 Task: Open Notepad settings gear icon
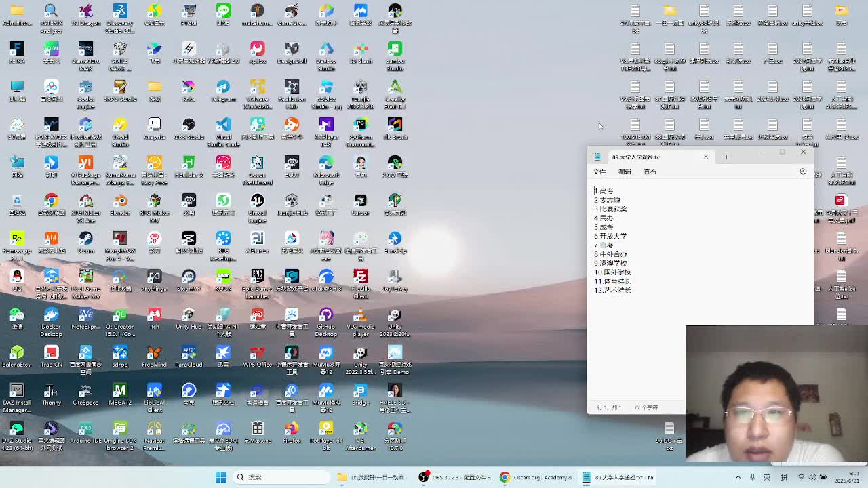(803, 171)
